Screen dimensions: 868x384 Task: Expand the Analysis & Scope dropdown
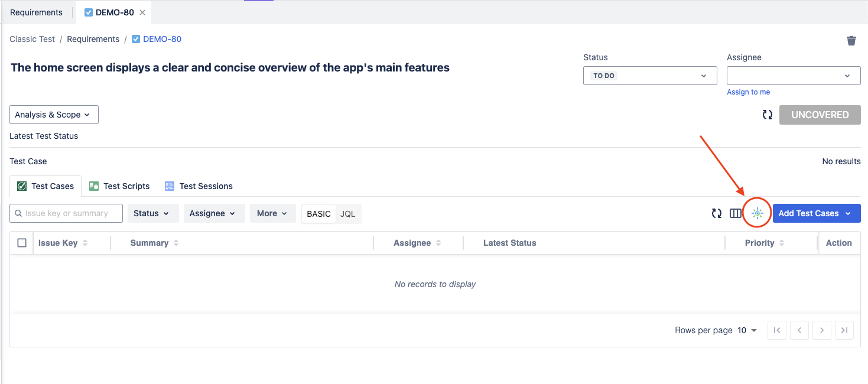(x=54, y=115)
